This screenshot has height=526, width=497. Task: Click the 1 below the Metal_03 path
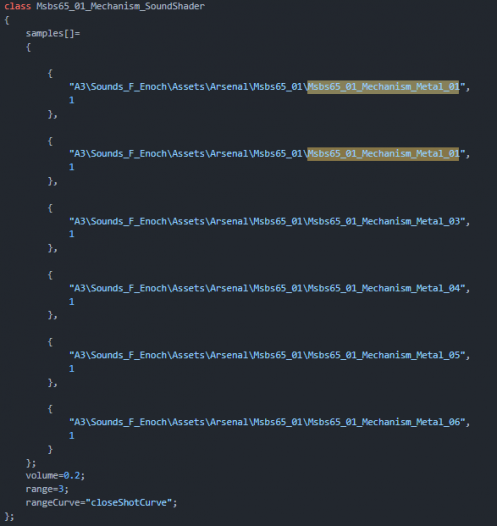(x=71, y=234)
